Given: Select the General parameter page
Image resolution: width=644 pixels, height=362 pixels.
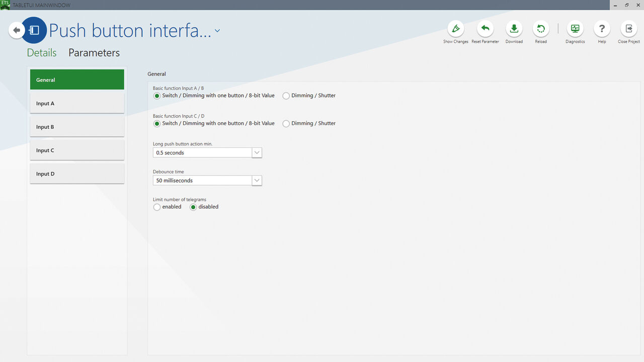Looking at the screenshot, I should pyautogui.click(x=77, y=79).
